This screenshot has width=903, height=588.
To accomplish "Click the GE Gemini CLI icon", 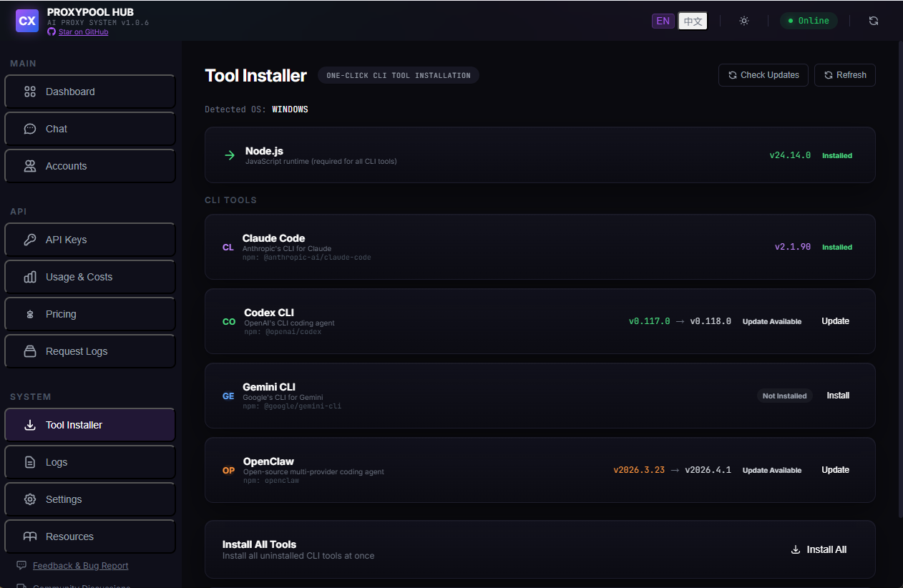I will point(228,396).
